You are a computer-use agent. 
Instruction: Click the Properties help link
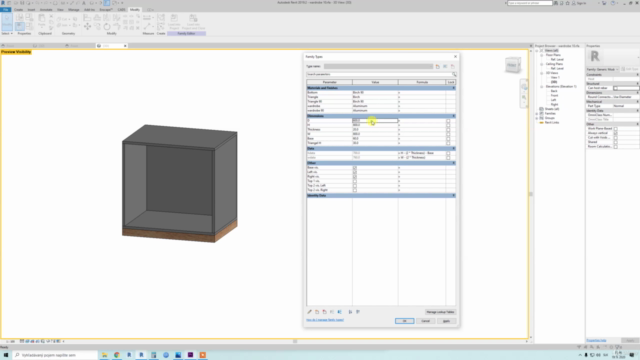(x=596, y=340)
